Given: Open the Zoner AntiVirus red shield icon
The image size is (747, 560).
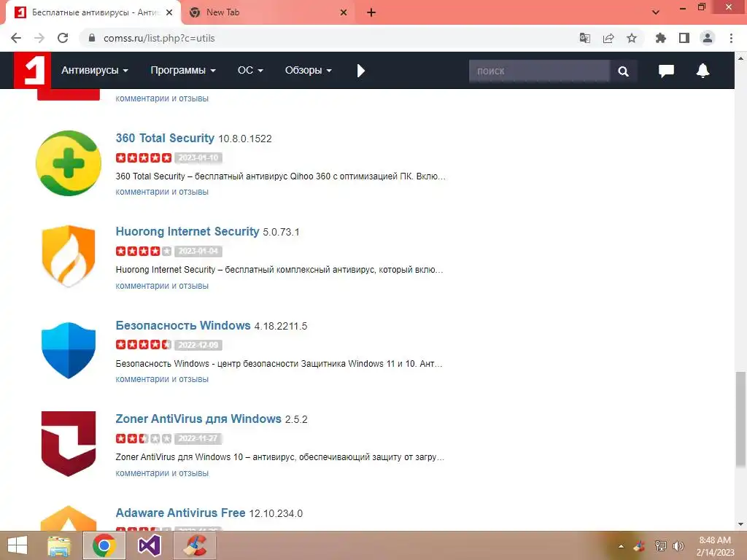Looking at the screenshot, I should pos(69,444).
